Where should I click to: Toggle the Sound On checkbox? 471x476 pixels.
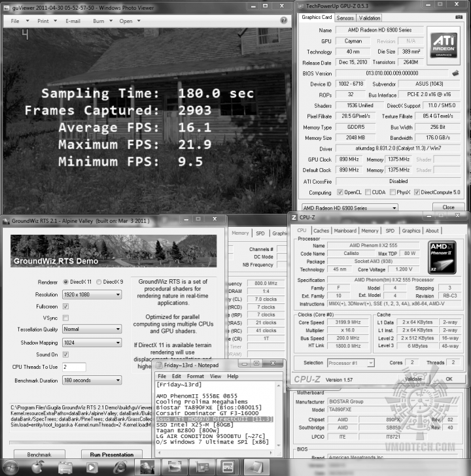65,354
